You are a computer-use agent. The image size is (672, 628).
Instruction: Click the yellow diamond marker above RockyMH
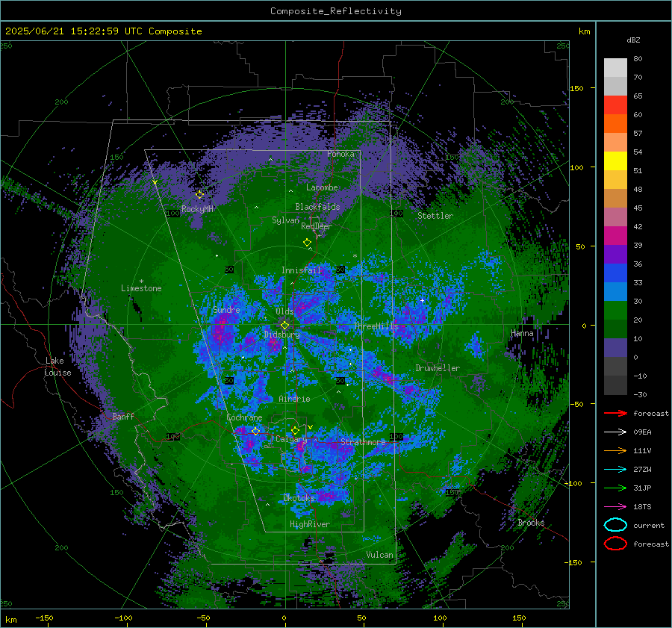click(x=199, y=195)
